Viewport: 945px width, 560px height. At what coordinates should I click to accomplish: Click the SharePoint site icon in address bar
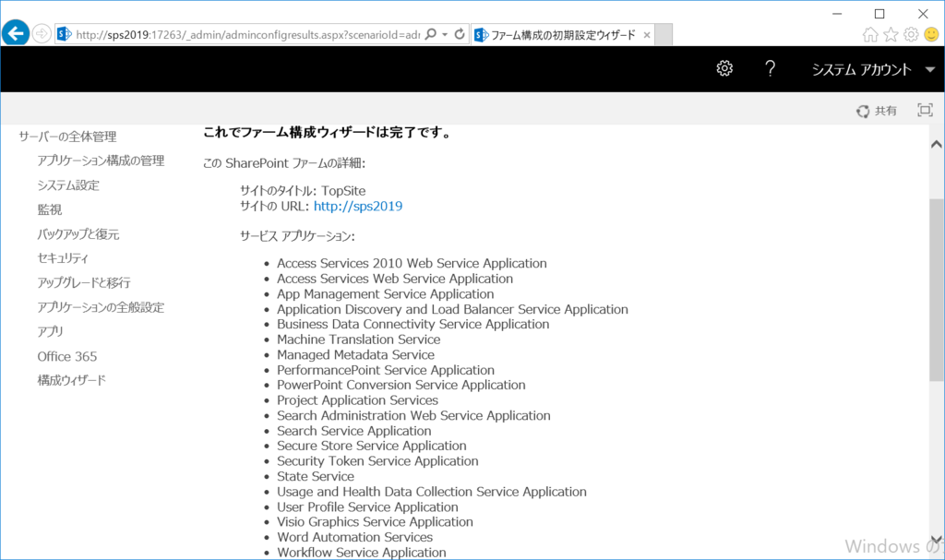[x=64, y=34]
